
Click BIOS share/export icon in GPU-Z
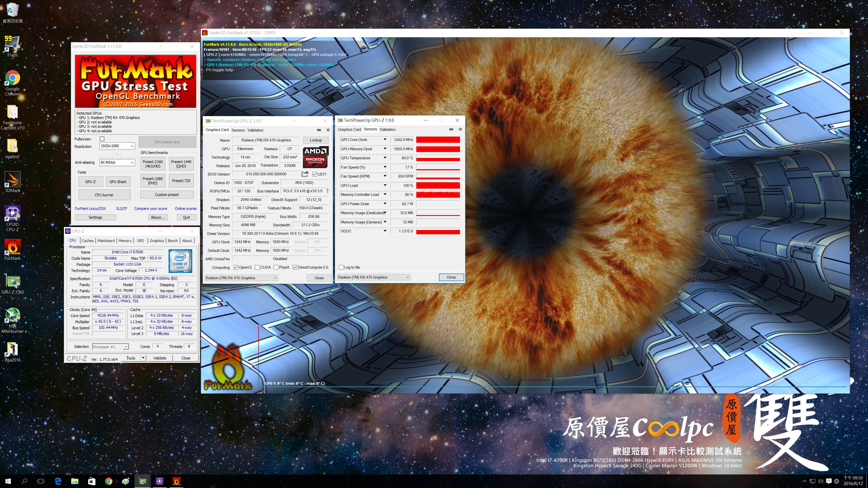tap(305, 174)
